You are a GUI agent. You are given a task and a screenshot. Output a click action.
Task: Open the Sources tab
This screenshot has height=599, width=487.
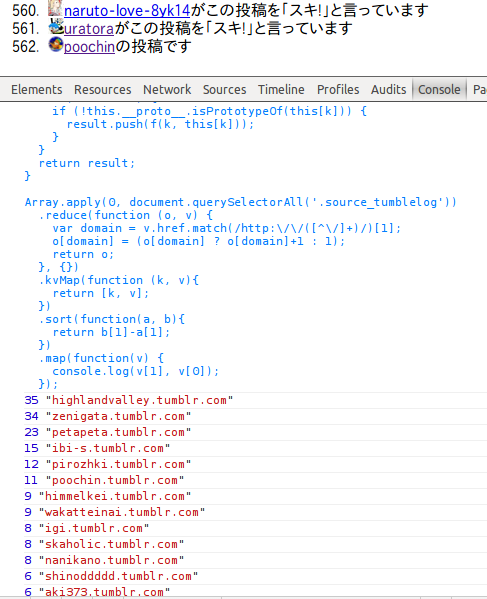(225, 89)
